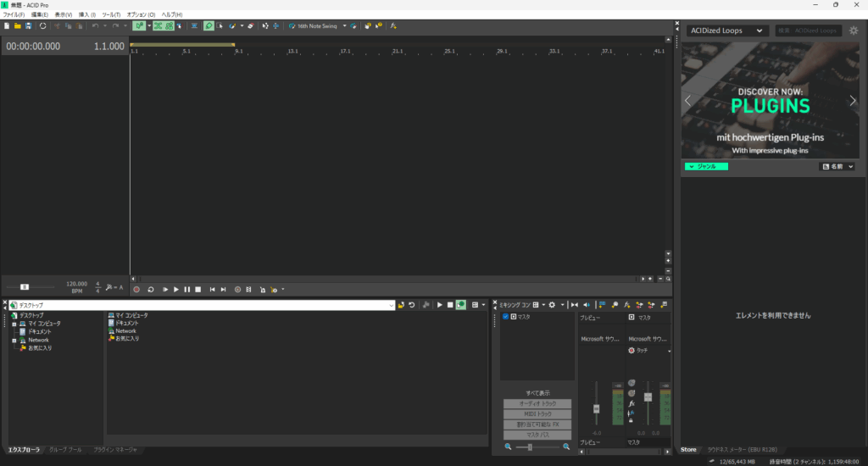Open the ACIDized Loops dropdown

pos(726,31)
